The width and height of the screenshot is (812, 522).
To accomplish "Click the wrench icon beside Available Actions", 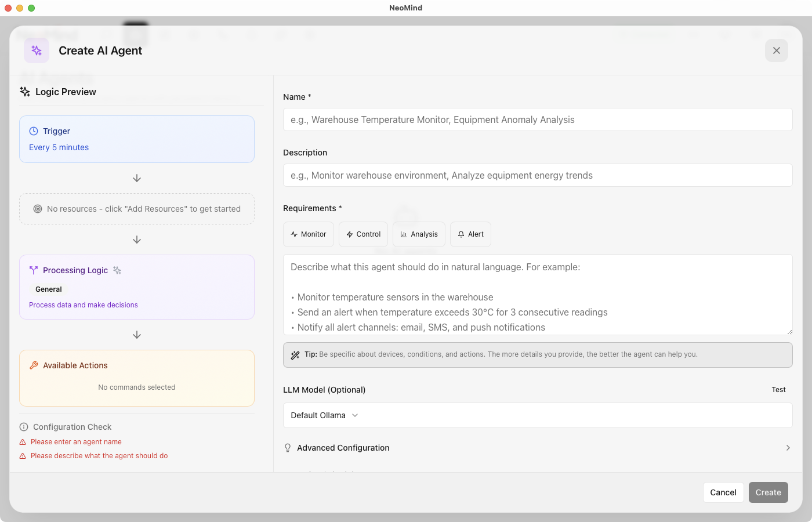I will [x=34, y=365].
